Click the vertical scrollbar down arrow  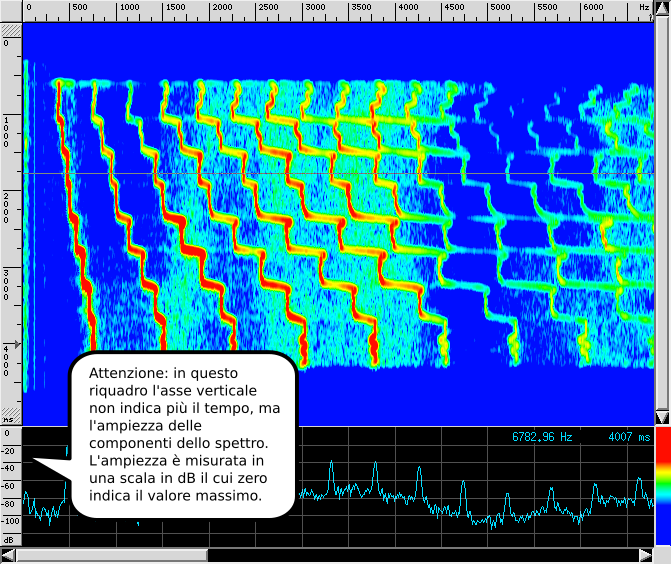[x=661, y=417]
